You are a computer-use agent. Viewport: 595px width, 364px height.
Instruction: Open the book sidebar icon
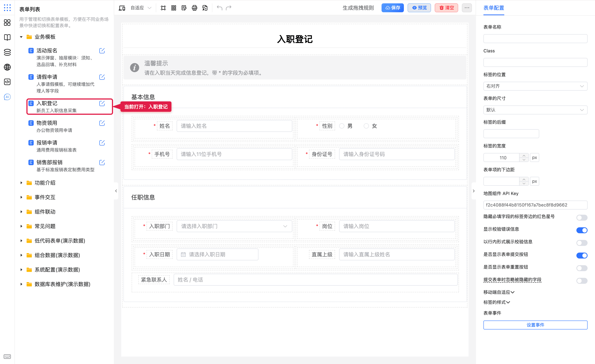[x=7, y=37]
